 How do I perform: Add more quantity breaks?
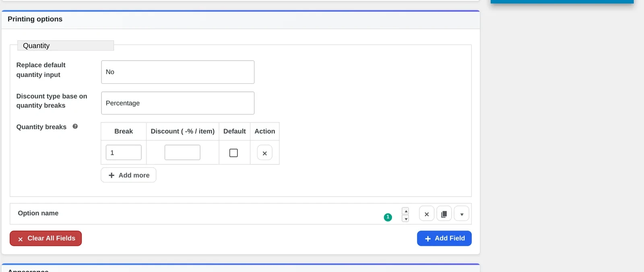(129, 175)
